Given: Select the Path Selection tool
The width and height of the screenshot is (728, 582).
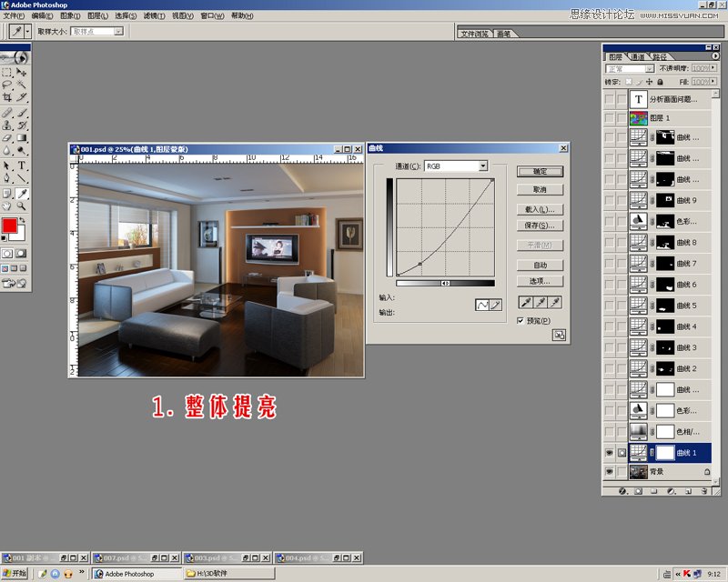Looking at the screenshot, I should [7, 166].
